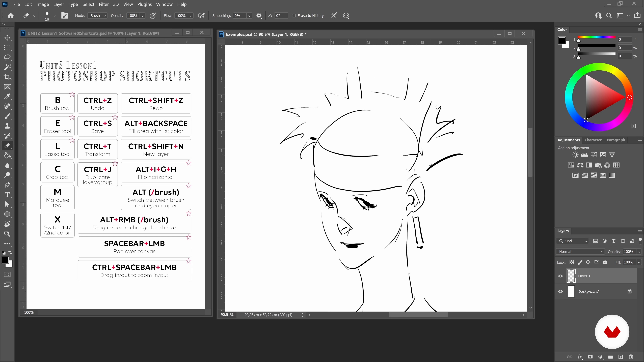Select the Horizontal Type tool
The width and height of the screenshot is (644, 362).
7,195
